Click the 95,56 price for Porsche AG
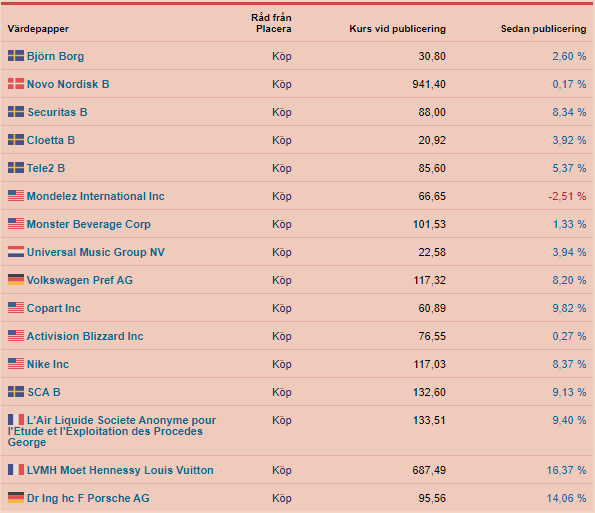 tap(432, 498)
